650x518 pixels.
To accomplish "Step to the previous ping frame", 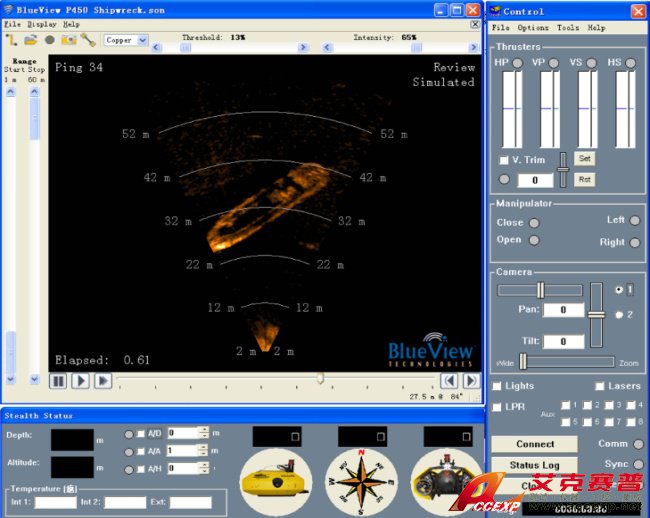I will pyautogui.click(x=450, y=380).
